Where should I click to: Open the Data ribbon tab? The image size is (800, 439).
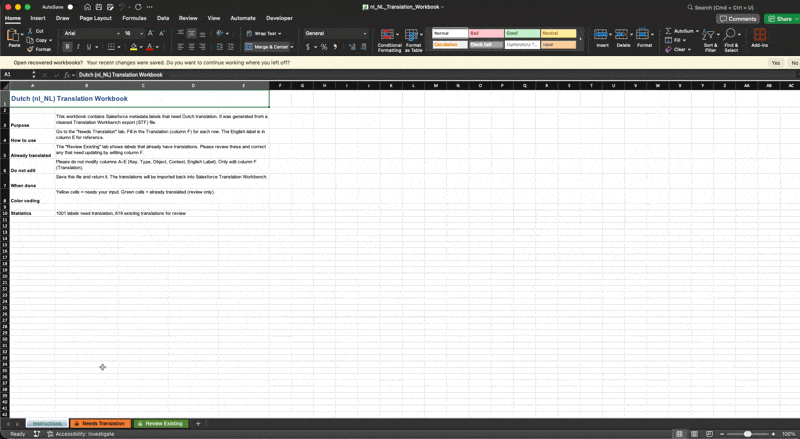click(163, 18)
